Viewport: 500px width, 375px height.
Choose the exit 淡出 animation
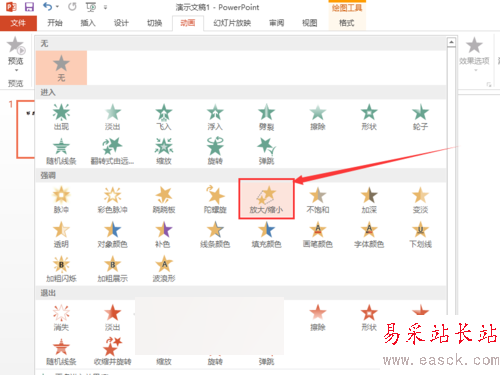click(x=112, y=317)
